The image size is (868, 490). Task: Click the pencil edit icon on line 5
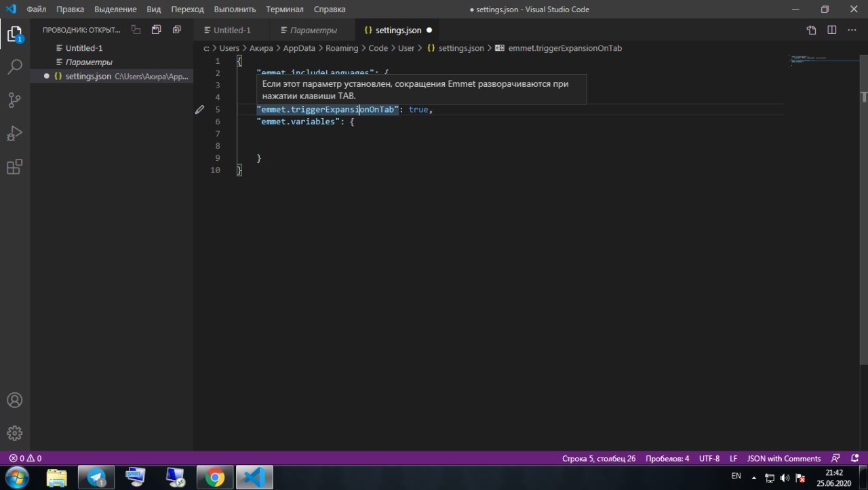coord(200,109)
